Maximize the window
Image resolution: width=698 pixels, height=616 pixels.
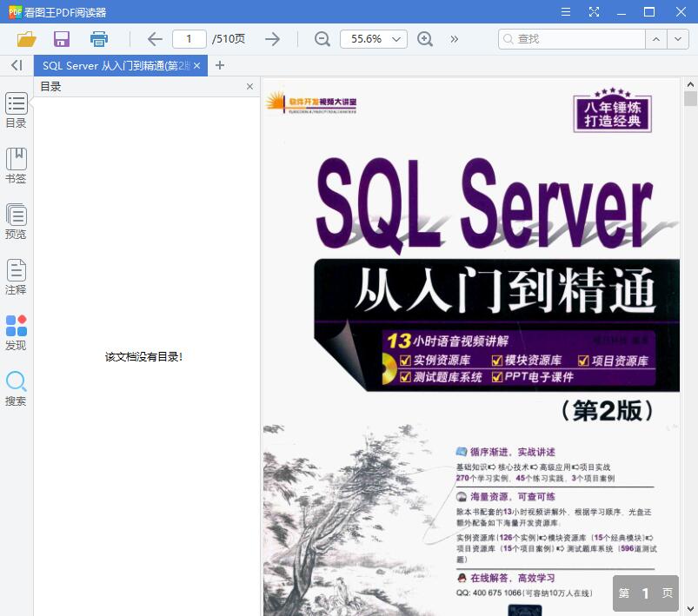pyautogui.click(x=649, y=12)
